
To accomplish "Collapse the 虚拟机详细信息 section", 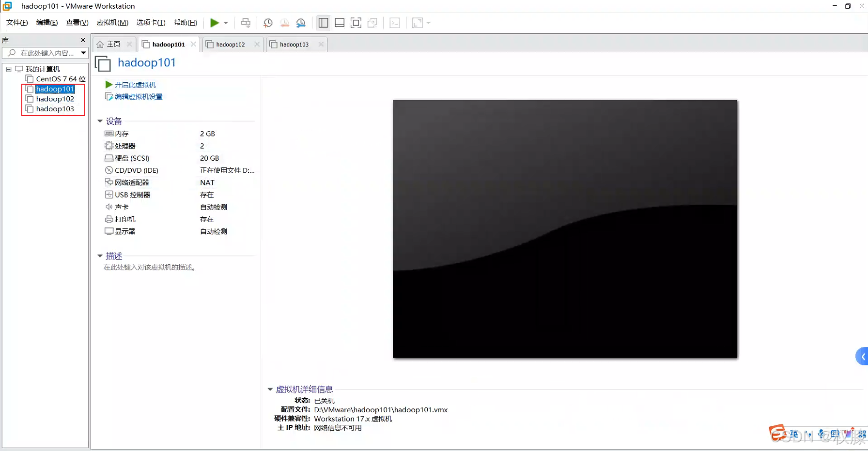I will point(270,389).
